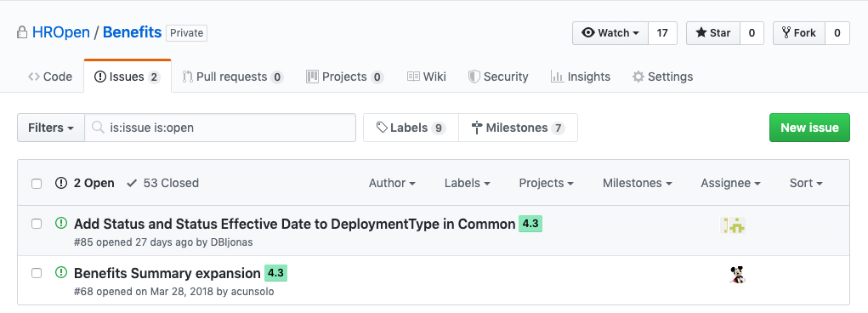Viewport: 868px width, 313px height.
Task: Check the checkbox for issue #68
Action: [37, 273]
